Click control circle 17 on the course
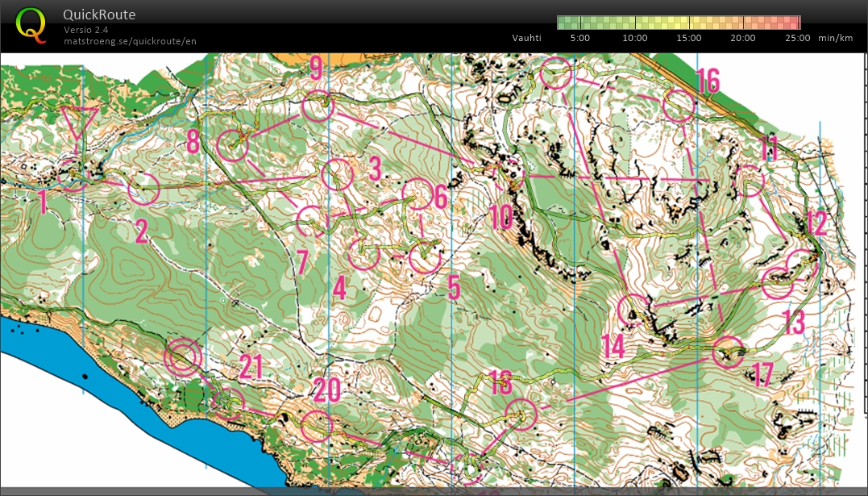 [x=729, y=352]
